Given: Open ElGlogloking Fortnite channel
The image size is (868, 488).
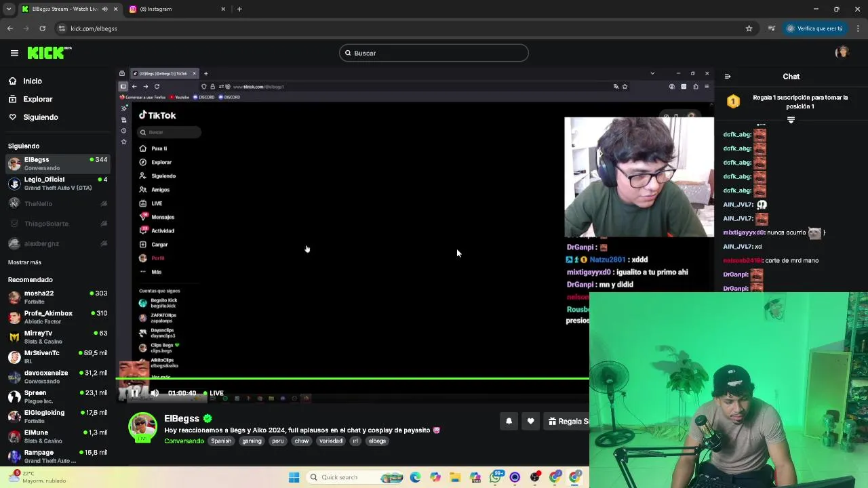Looking at the screenshot, I should point(58,416).
